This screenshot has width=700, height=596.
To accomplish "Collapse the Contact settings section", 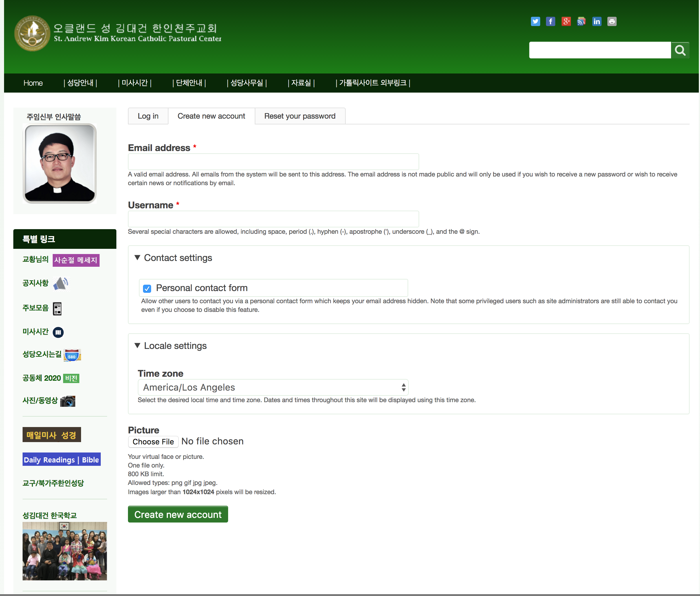I will tap(173, 258).
